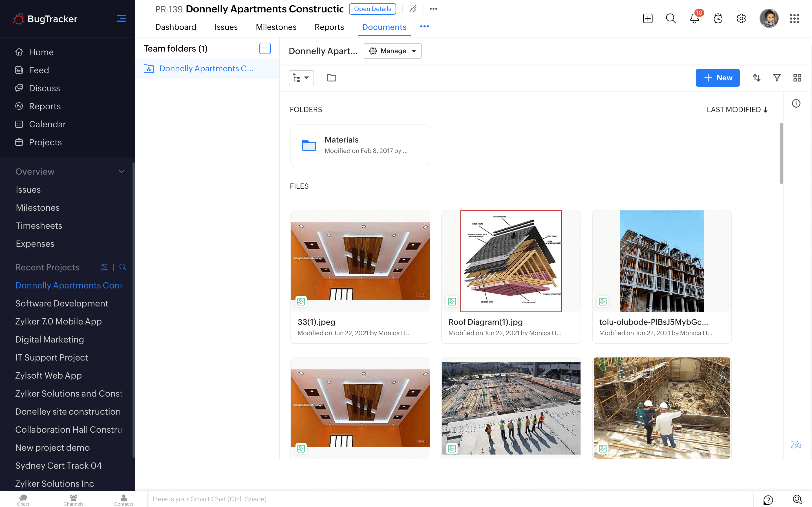
Task: Open the apps grid launcher
Action: [x=794, y=18]
